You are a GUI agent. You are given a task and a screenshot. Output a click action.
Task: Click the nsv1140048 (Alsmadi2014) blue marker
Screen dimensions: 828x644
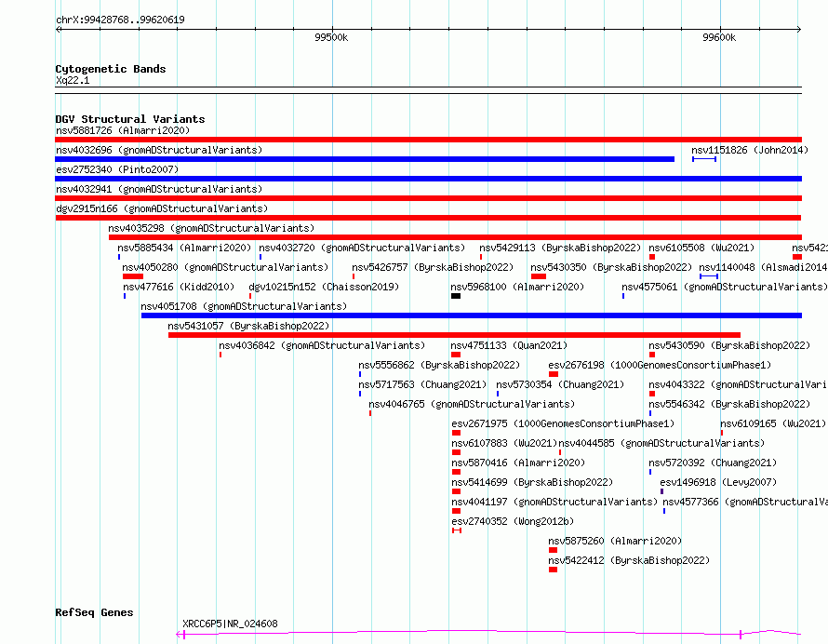click(x=709, y=276)
